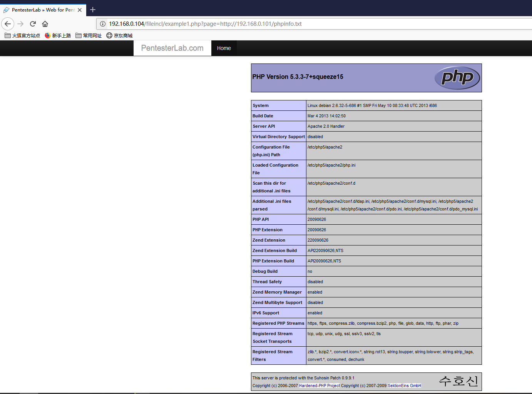Go to the browser home page

[45, 24]
